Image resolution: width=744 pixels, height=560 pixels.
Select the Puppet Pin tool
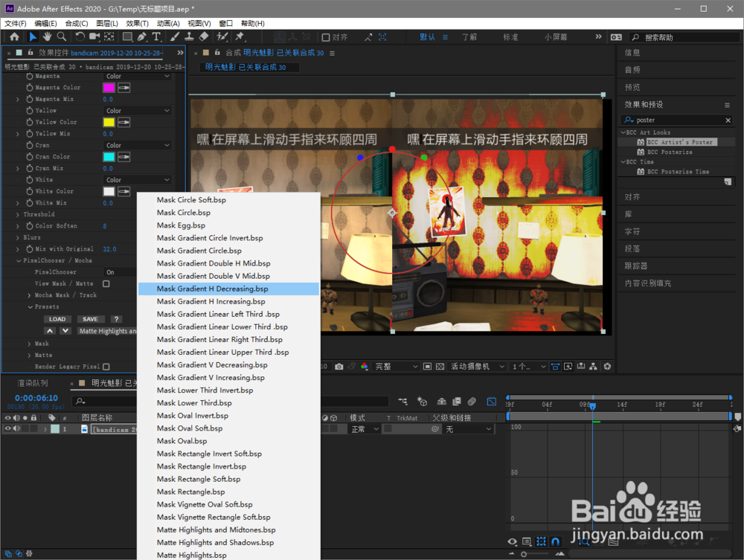tap(240, 36)
